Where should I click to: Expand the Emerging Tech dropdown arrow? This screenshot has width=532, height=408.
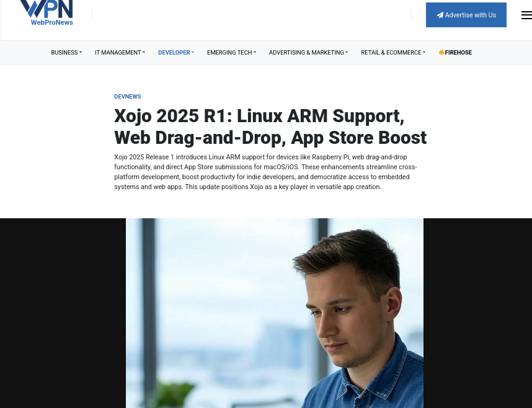point(255,53)
